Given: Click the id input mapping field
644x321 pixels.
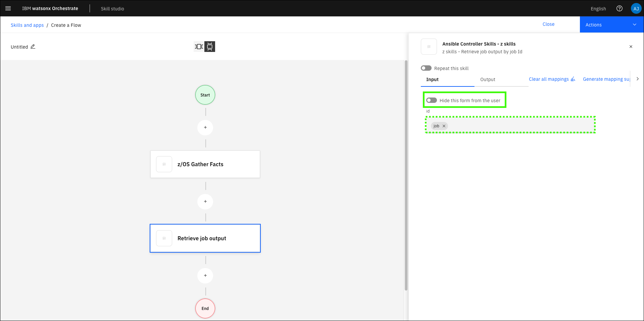Looking at the screenshot, I should (x=520, y=126).
